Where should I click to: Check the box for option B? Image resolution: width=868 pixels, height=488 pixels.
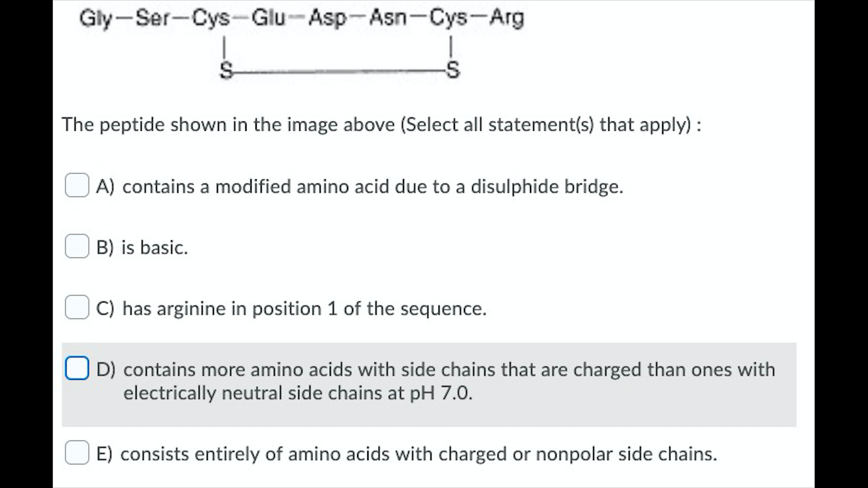click(x=76, y=246)
